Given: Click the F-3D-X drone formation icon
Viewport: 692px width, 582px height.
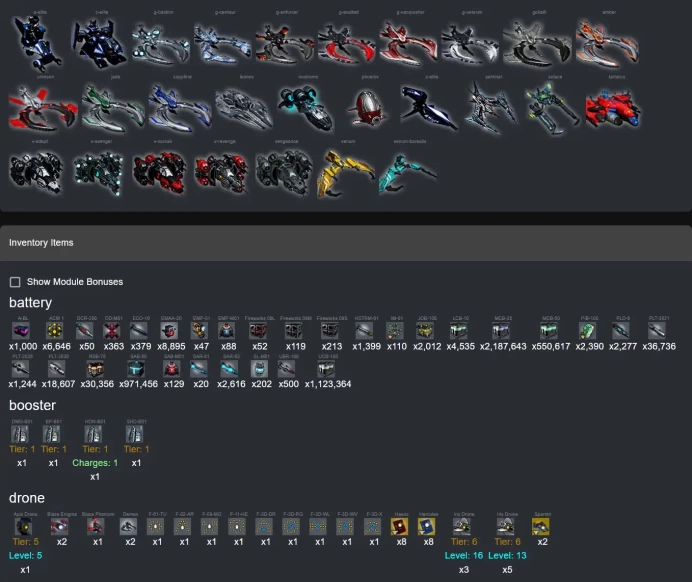Looking at the screenshot, I should pos(372,526).
